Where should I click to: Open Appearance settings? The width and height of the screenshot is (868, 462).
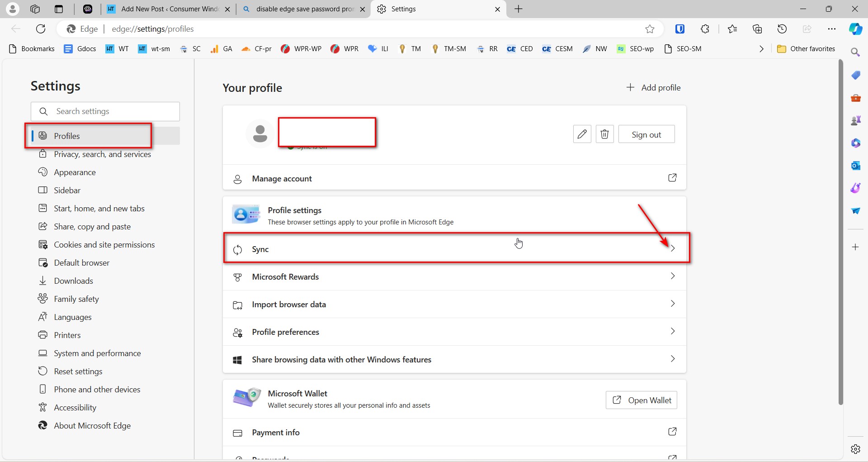[105, 172]
